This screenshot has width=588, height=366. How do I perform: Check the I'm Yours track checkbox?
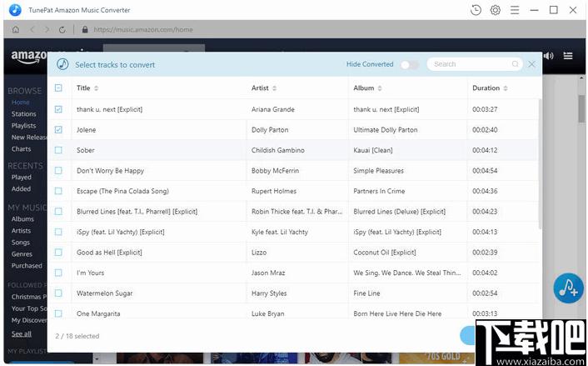58,273
